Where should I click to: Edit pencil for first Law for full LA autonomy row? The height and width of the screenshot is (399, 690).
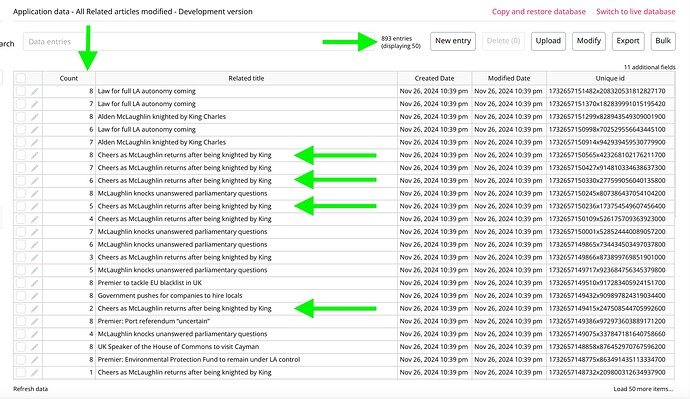[34, 91]
